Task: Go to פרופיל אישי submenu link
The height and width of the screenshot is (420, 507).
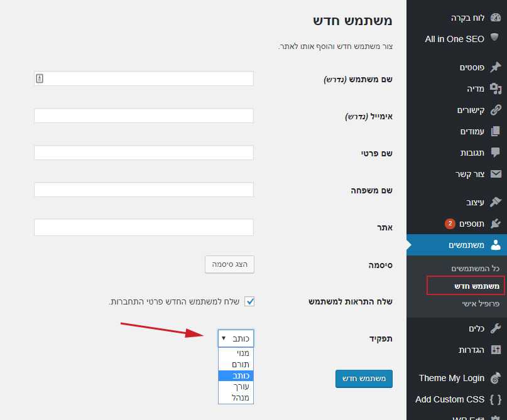Action: (x=481, y=303)
